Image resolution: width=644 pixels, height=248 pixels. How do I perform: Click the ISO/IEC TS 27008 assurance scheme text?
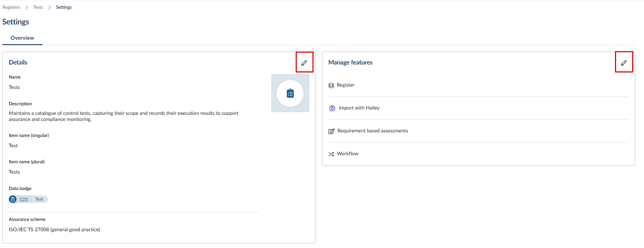pos(54,230)
